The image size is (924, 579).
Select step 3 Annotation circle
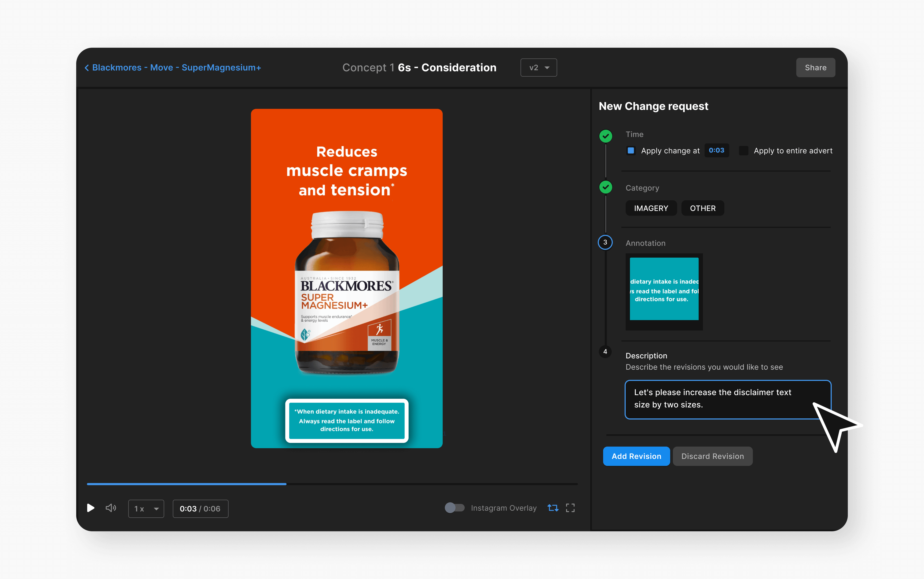click(x=605, y=242)
